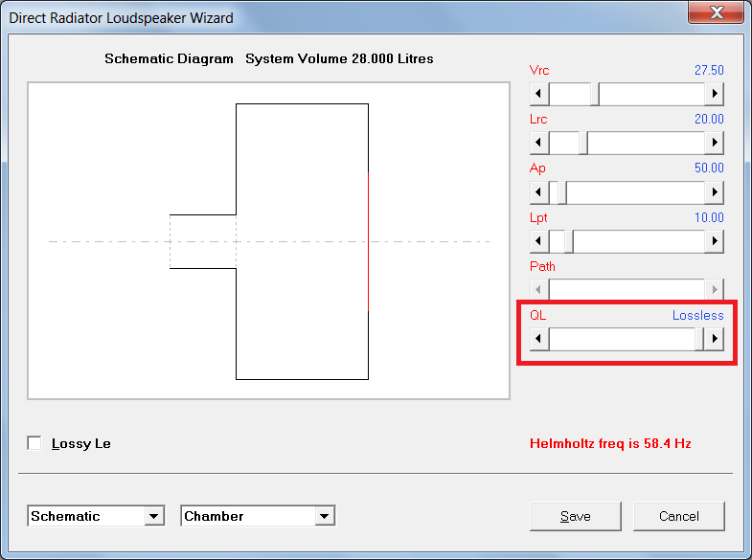The image size is (752, 560).
Task: Click the QL slider right arrow
Action: coord(714,339)
